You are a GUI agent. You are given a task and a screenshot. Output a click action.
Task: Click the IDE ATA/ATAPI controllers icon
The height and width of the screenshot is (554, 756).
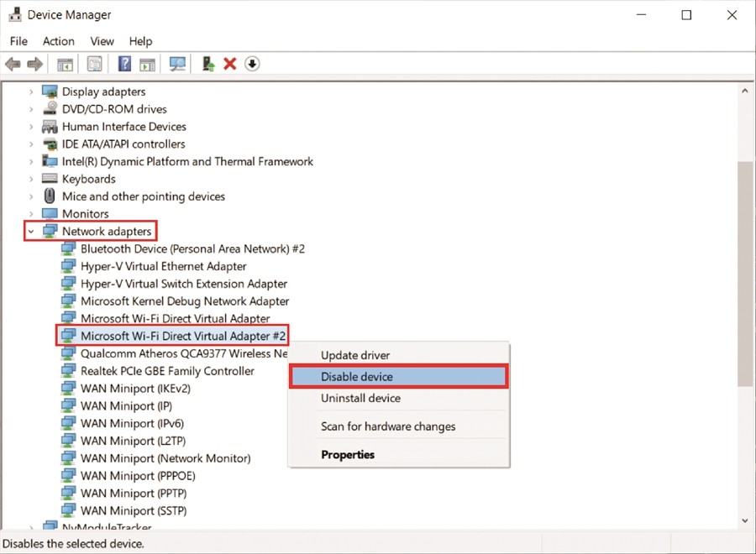point(50,144)
